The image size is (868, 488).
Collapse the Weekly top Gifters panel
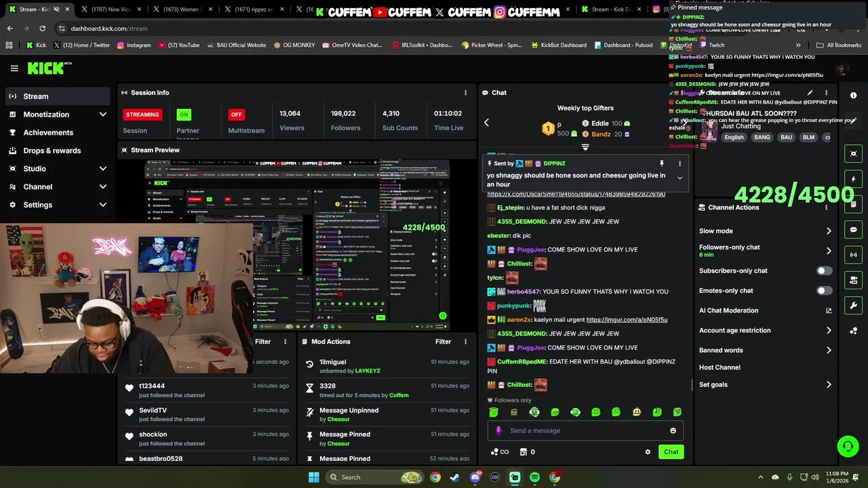click(585, 147)
